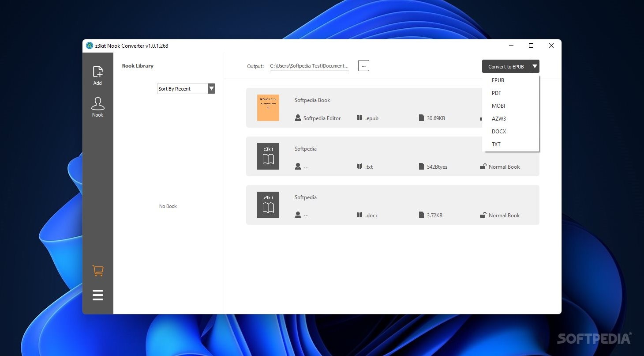Click author icon beside Softpedia Editor
644x356 pixels.
click(298, 118)
